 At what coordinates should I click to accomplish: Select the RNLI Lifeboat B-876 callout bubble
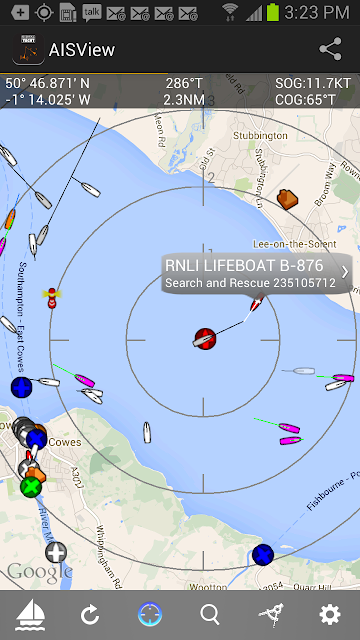click(256, 273)
